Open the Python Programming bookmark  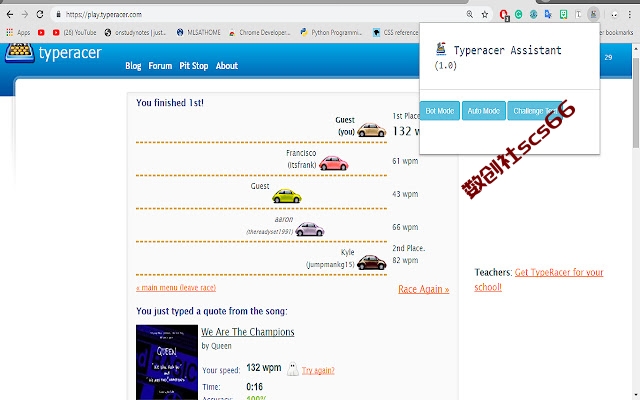[x=331, y=32]
